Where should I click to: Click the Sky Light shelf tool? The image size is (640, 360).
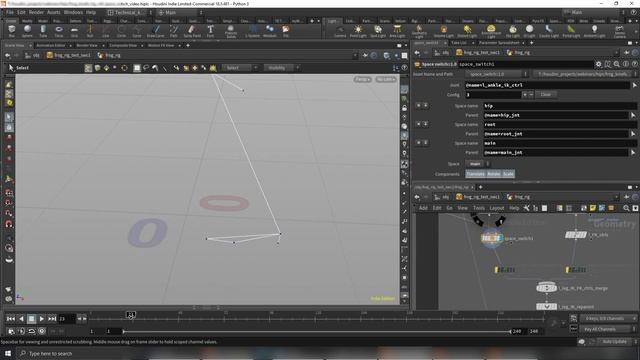click(x=513, y=31)
